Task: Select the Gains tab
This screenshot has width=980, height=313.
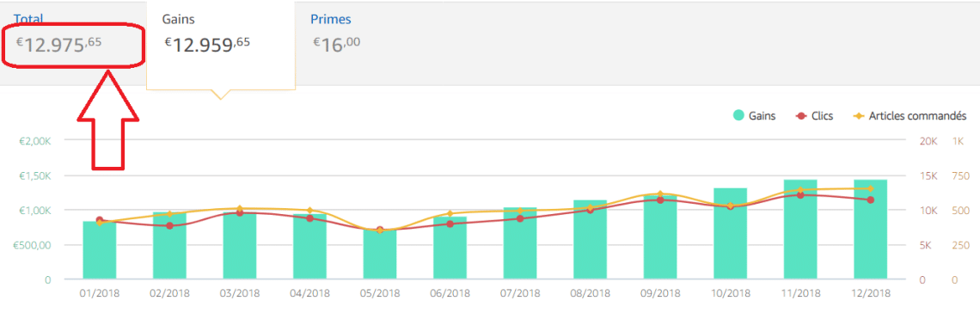Action: point(221,45)
